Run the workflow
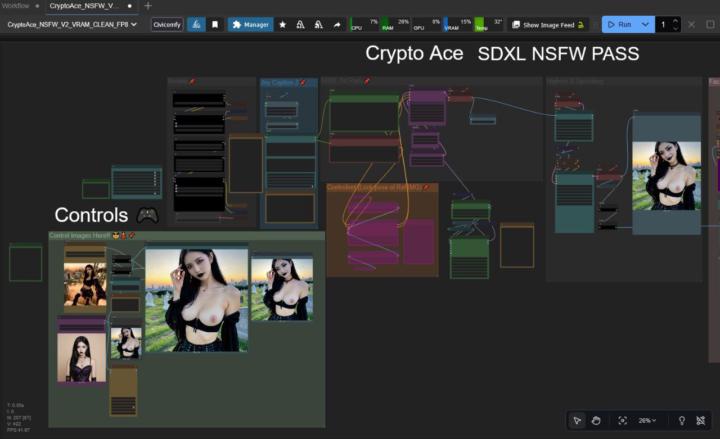720x439 pixels. 619,24
